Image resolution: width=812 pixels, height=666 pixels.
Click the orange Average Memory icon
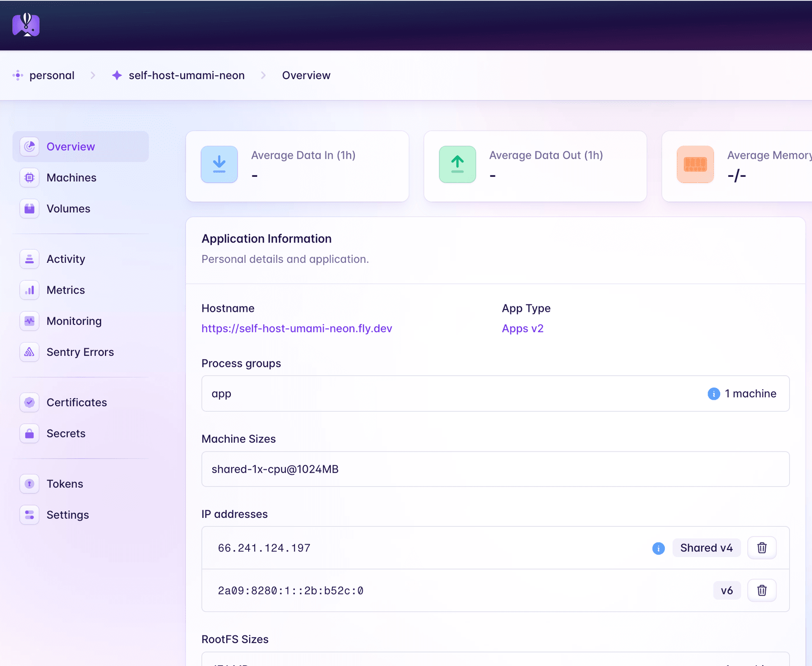click(x=695, y=165)
